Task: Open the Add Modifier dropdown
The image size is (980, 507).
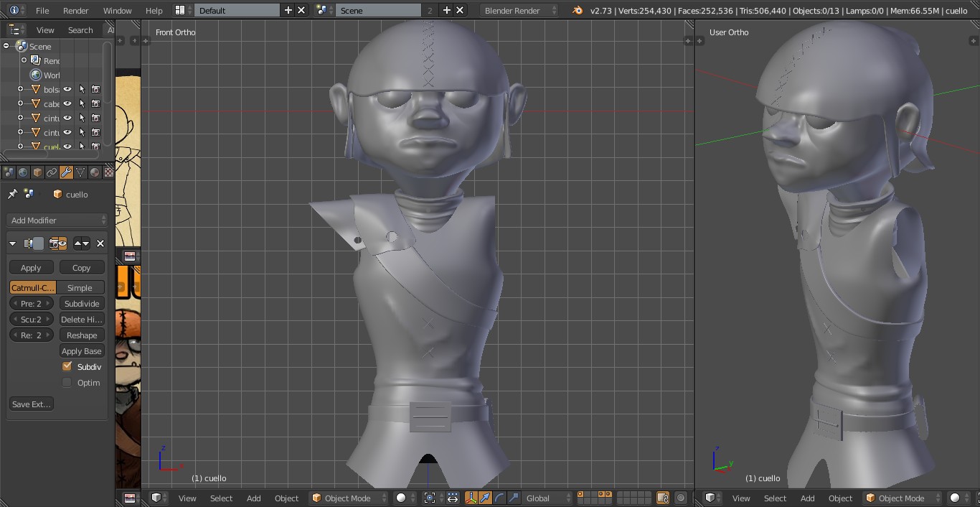Action: click(57, 220)
